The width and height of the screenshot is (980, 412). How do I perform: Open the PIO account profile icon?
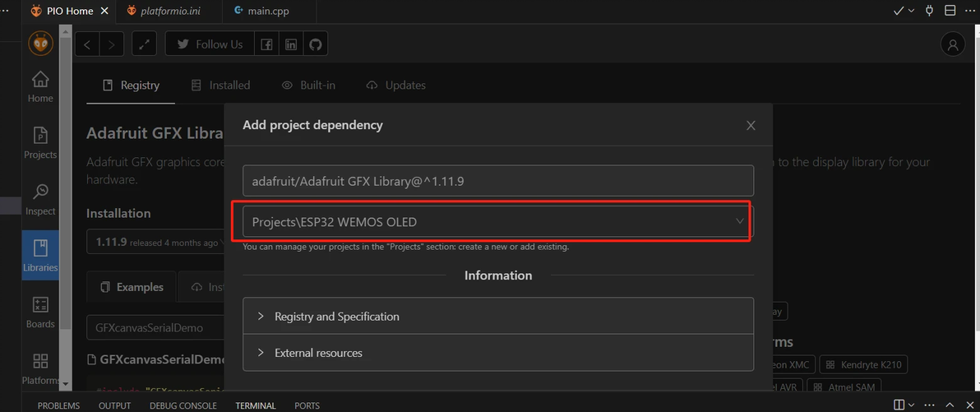[953, 44]
